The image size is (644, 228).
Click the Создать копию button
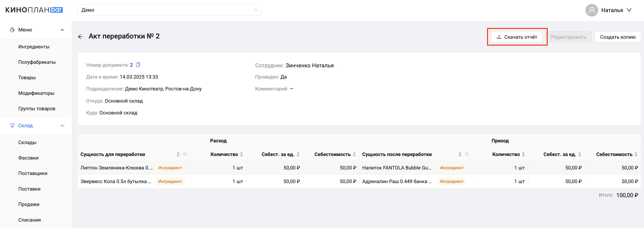[618, 37]
